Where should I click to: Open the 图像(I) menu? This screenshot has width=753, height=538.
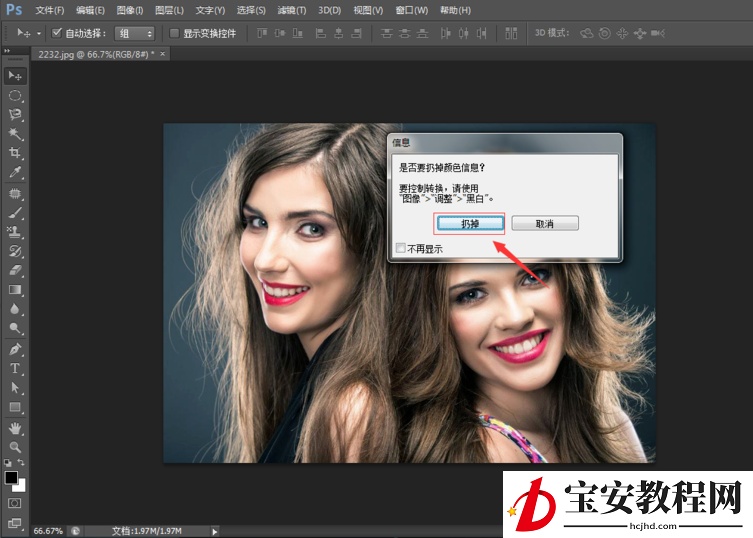(x=130, y=10)
